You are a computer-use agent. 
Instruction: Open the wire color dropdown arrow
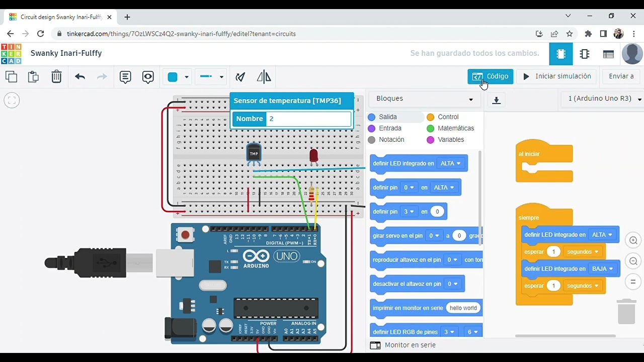[187, 77]
